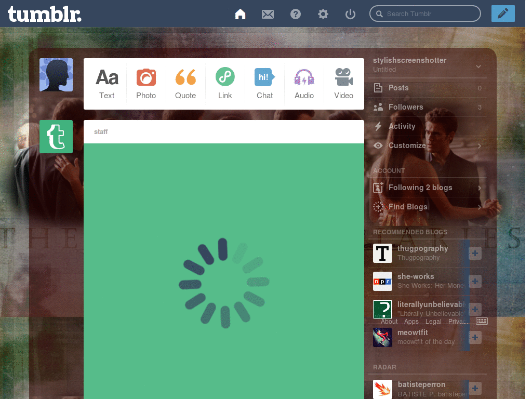Click the Tumblr home icon
This screenshot has width=532, height=399.
240,14
